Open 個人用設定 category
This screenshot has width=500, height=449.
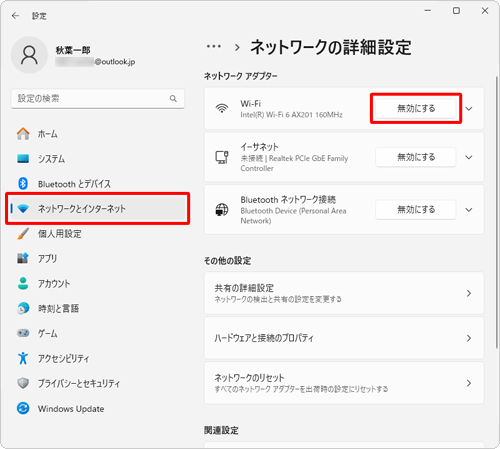click(x=98, y=234)
